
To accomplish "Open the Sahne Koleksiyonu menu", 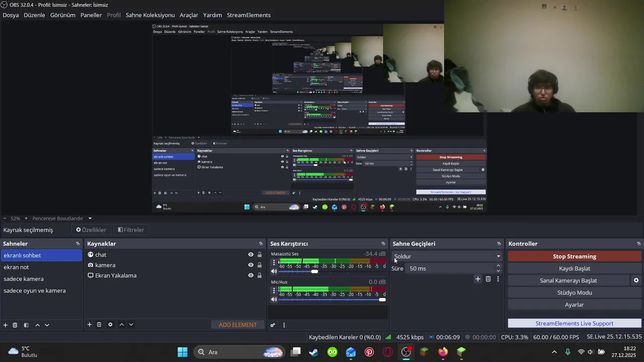I will [150, 15].
